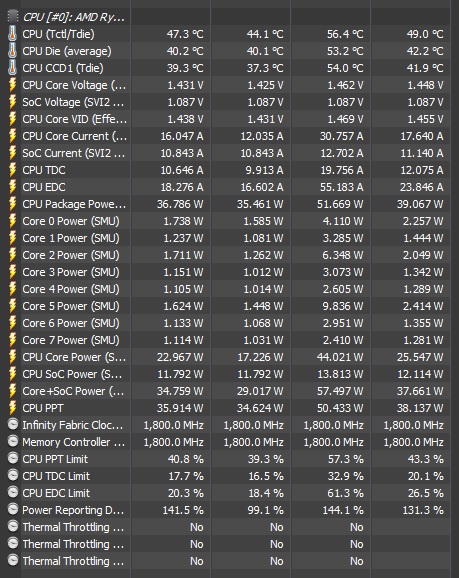The width and height of the screenshot is (459, 578).
Task: Click thermometer icon beside CPU (Tctl/Tdie)
Action: click(x=13, y=34)
